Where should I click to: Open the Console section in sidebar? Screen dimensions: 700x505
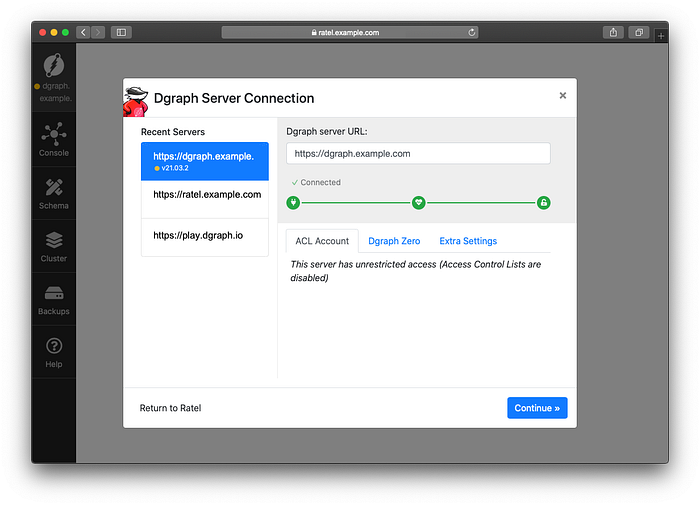(x=54, y=139)
